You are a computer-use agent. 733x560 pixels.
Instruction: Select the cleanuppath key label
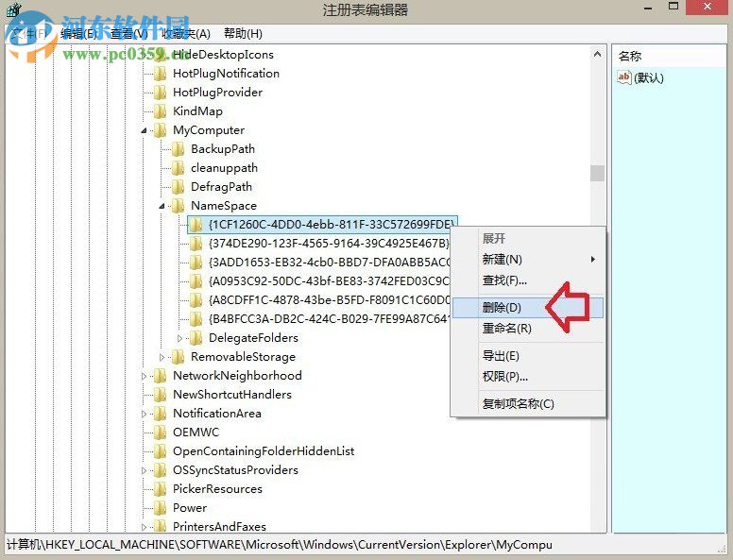pos(225,168)
